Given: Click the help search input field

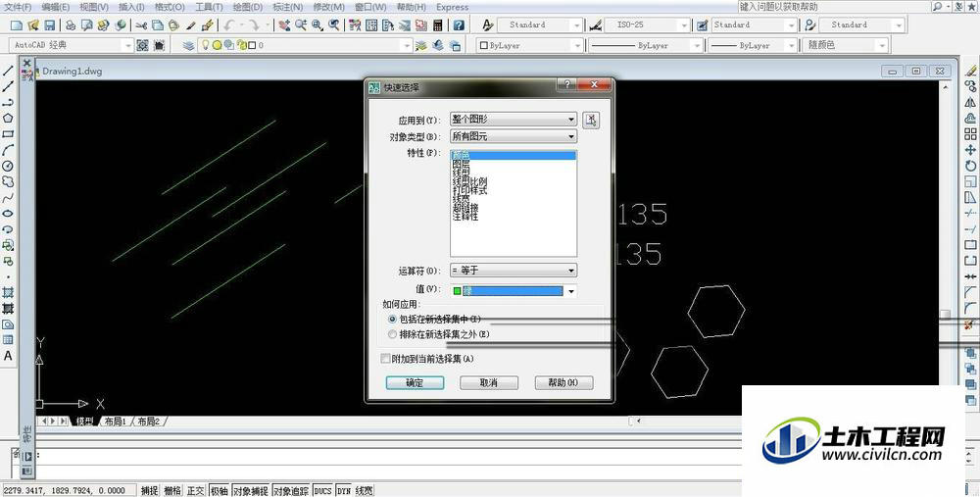Looking at the screenshot, I should pos(834,6).
